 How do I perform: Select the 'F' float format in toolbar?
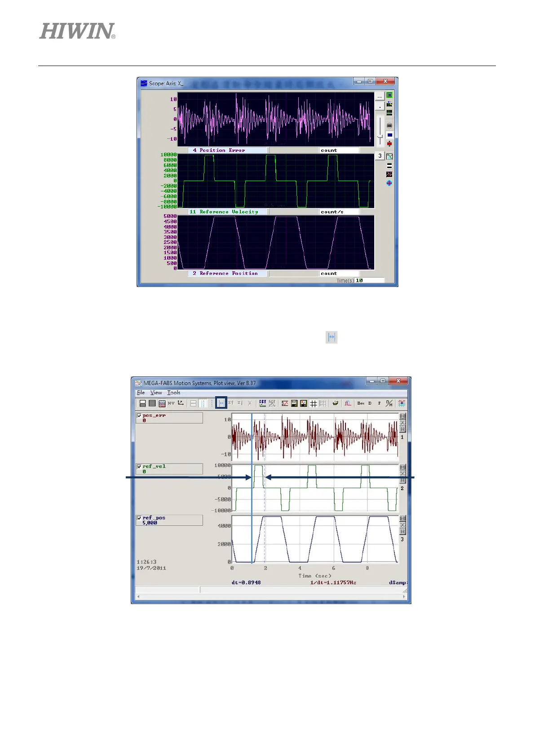380,403
